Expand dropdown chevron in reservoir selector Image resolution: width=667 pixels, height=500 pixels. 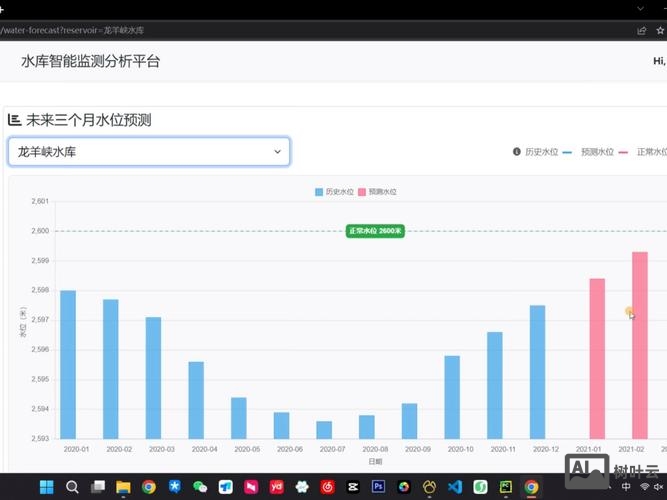click(277, 151)
